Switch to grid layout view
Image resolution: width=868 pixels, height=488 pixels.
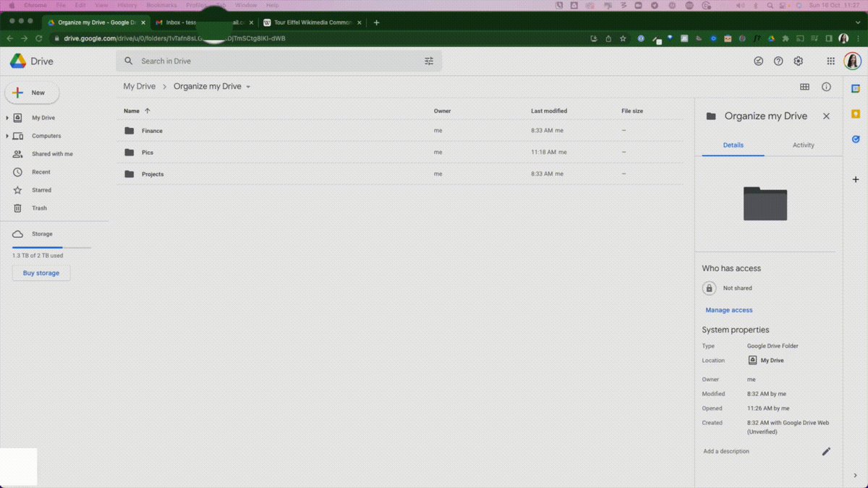(x=804, y=87)
